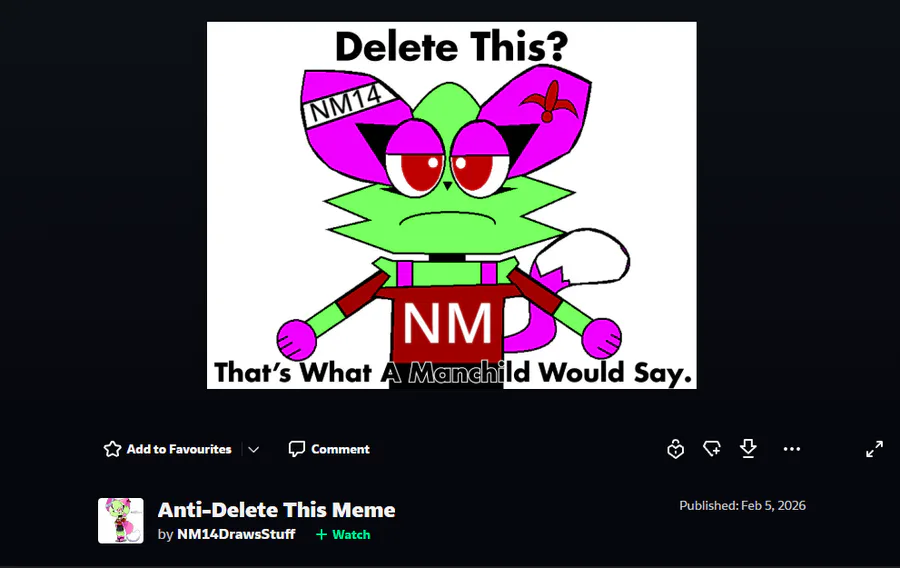Click the green plus icon beside Watch

(321, 534)
